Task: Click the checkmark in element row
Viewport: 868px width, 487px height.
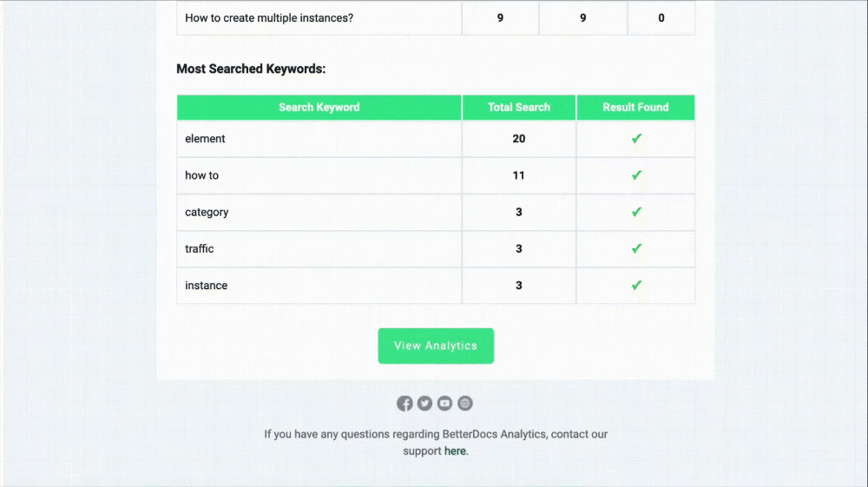Action: pyautogui.click(x=636, y=138)
